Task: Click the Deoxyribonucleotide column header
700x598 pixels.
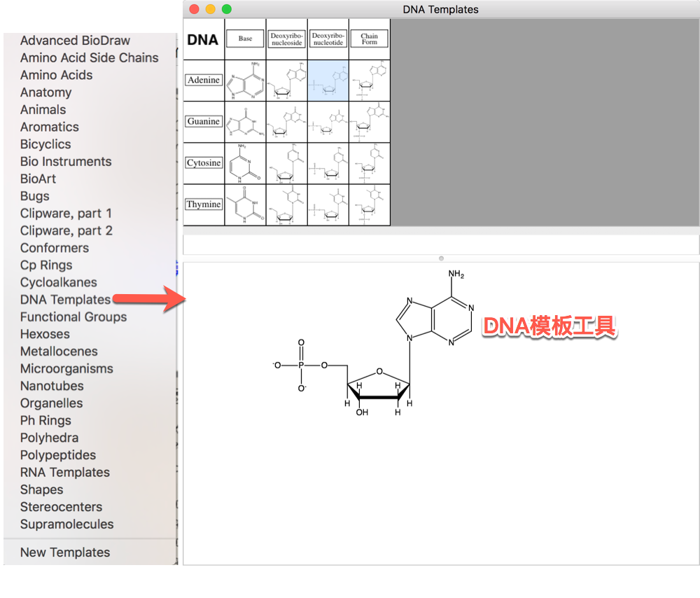Action: coord(328,39)
